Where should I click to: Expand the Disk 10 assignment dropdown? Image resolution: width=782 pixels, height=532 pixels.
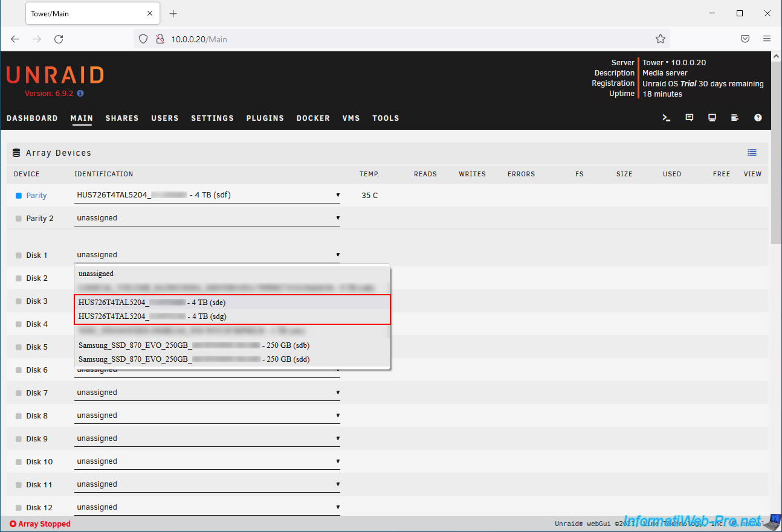(207, 461)
